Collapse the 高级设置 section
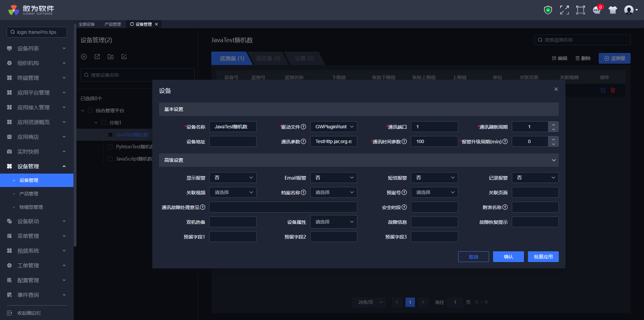Viewport: 644px width, 320px height. point(553,160)
